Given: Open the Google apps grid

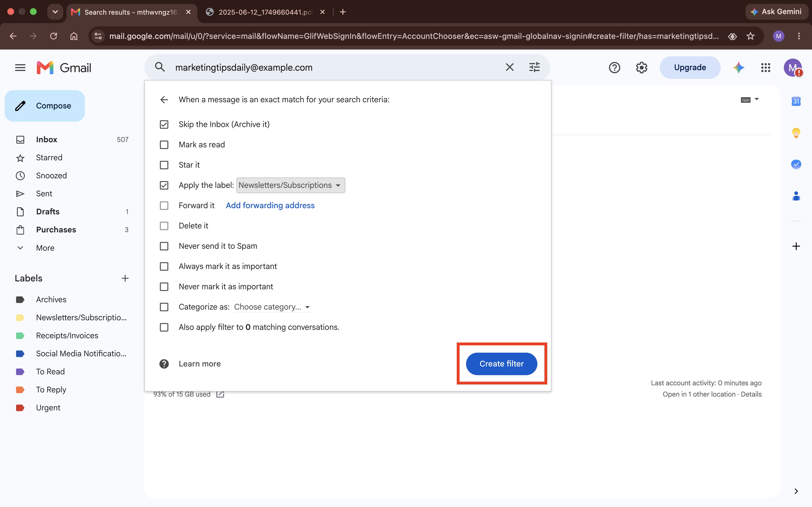Looking at the screenshot, I should (765, 68).
